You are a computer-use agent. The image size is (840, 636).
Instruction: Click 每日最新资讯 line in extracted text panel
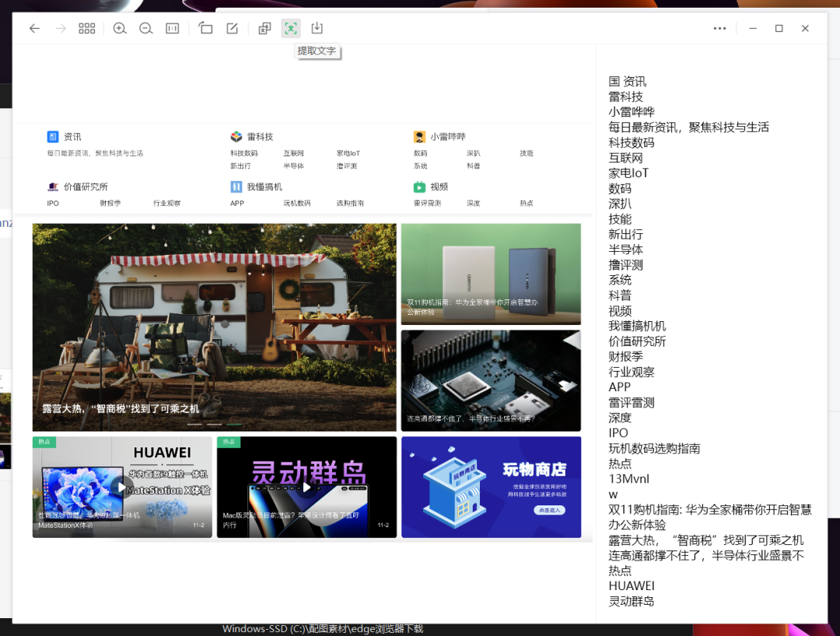click(688, 128)
